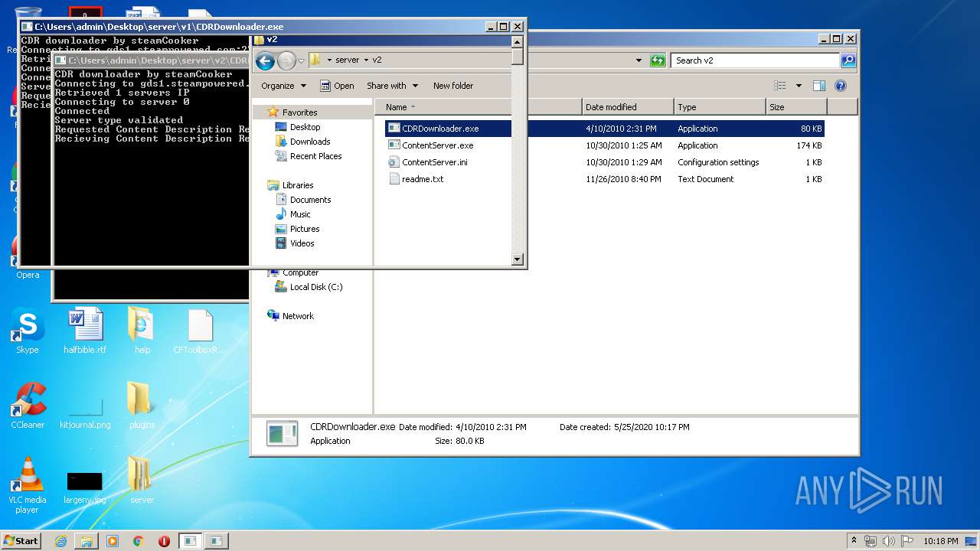Select CDRDownloader.exe file in the list

tap(604, 129)
